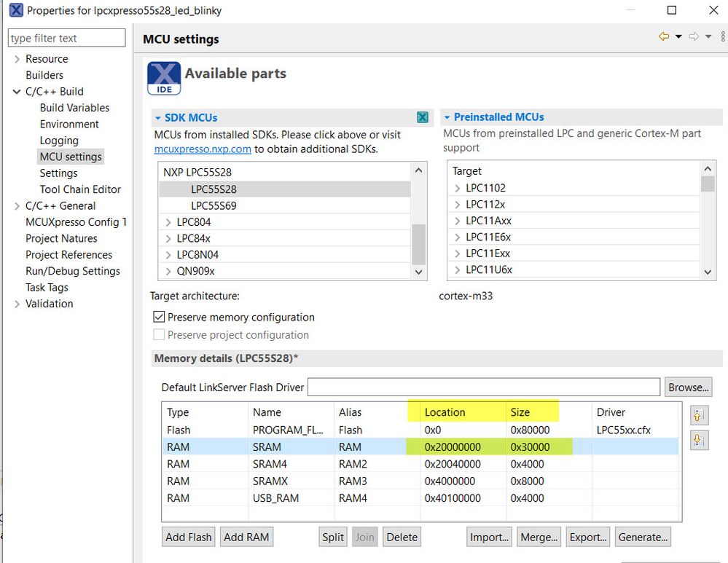The image size is (728, 563).
Task: Click the MCUXpresso IDE logo
Action: point(164,78)
